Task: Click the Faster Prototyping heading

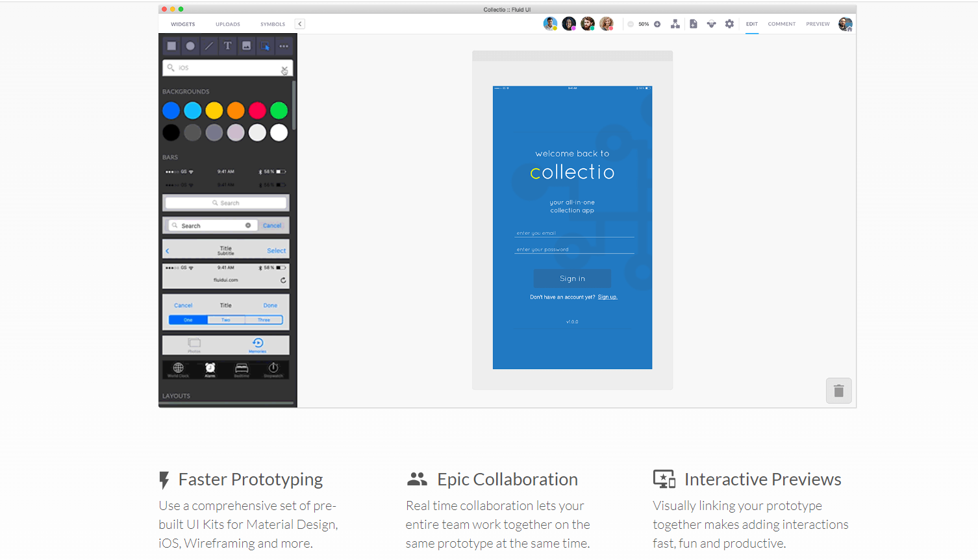Action: point(251,480)
